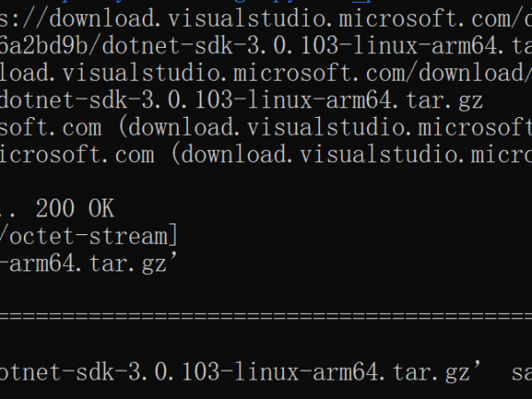Click the "/octet-stream]" content type text
Image resolution: width=532 pixels, height=399 pixels.
(87, 237)
